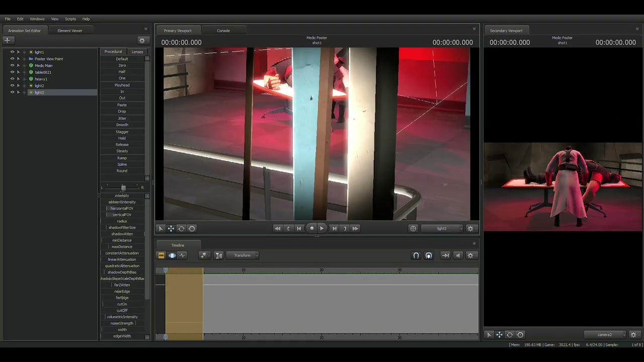Toggle visibility of light1

(x=13, y=52)
